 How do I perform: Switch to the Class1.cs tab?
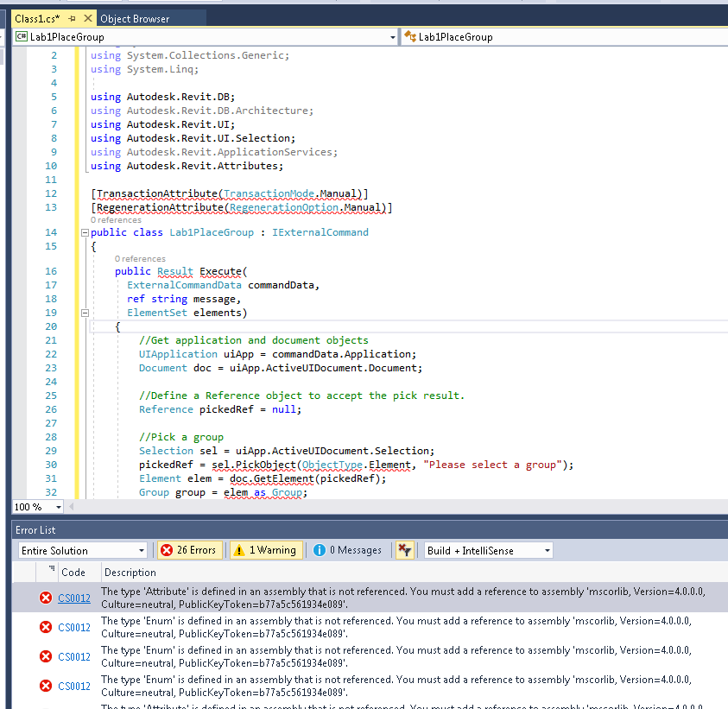point(38,19)
